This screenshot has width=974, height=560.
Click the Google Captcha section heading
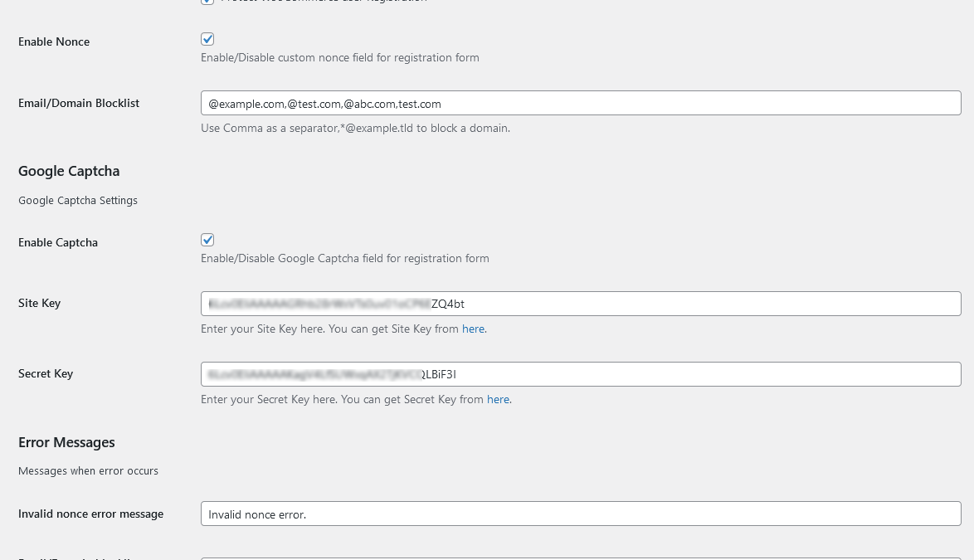(69, 171)
